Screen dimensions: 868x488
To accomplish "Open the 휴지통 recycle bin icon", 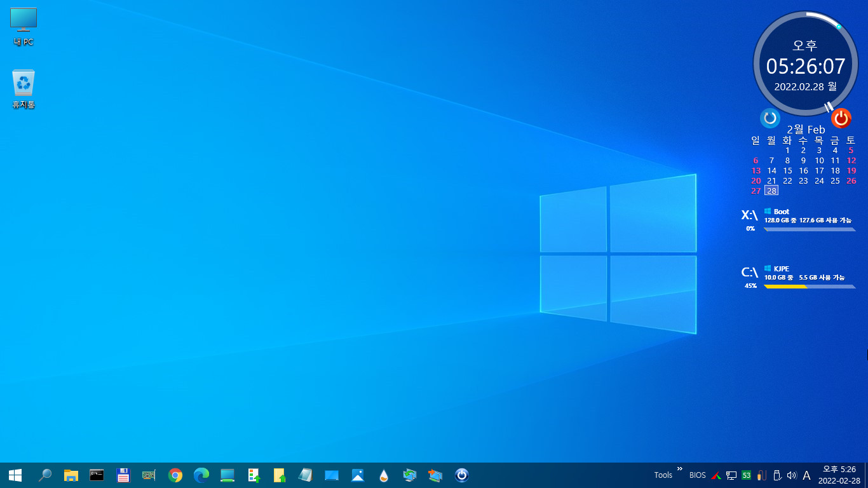I will pos(24,90).
